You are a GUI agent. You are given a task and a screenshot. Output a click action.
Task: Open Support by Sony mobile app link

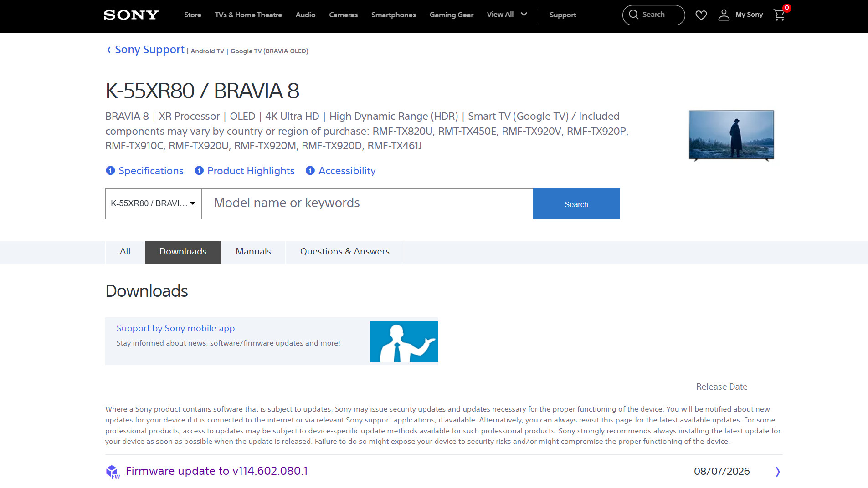pos(175,328)
